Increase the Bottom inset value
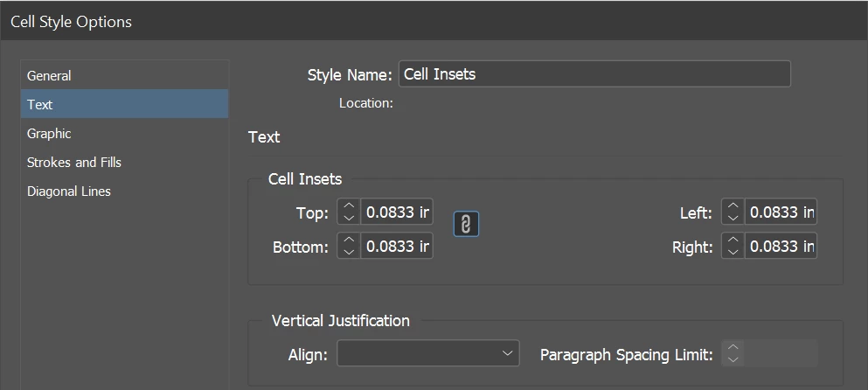868x390 pixels. point(349,240)
